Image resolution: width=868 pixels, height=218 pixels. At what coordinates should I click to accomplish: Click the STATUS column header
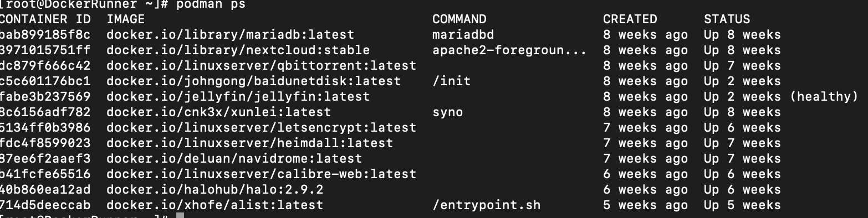pyautogui.click(x=727, y=19)
